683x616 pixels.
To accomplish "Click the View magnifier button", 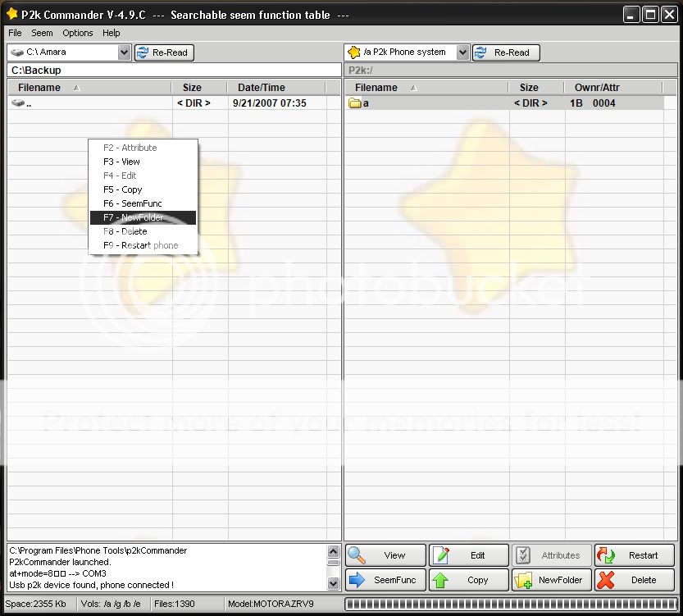I will [x=385, y=555].
